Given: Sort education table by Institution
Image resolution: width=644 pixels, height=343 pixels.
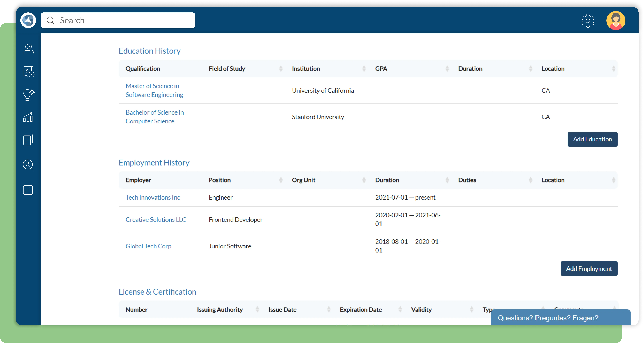Looking at the screenshot, I should pyautogui.click(x=364, y=69).
